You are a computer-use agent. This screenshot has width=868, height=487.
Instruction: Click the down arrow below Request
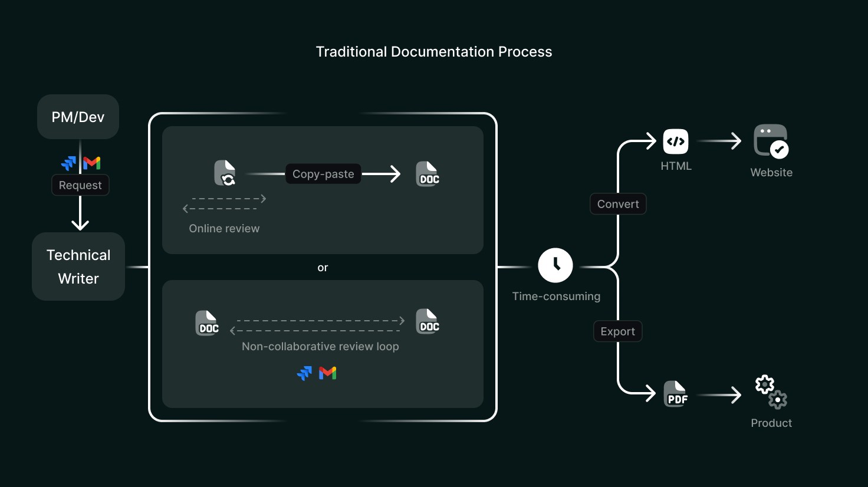click(x=80, y=213)
